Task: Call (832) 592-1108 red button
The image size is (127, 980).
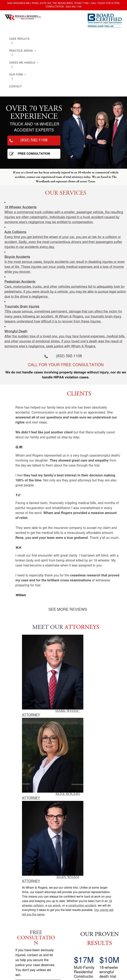Action: [34, 140]
